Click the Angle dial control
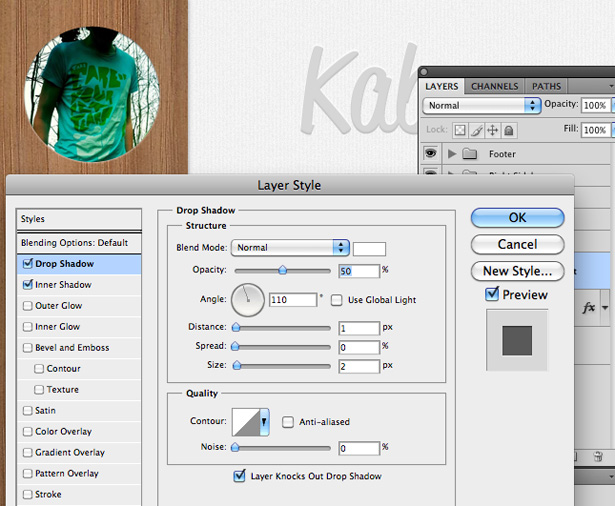This screenshot has width=615, height=506. (x=248, y=300)
